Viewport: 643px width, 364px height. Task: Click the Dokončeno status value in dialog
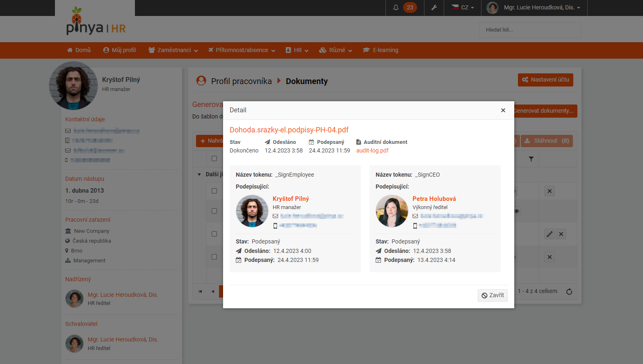click(x=244, y=150)
